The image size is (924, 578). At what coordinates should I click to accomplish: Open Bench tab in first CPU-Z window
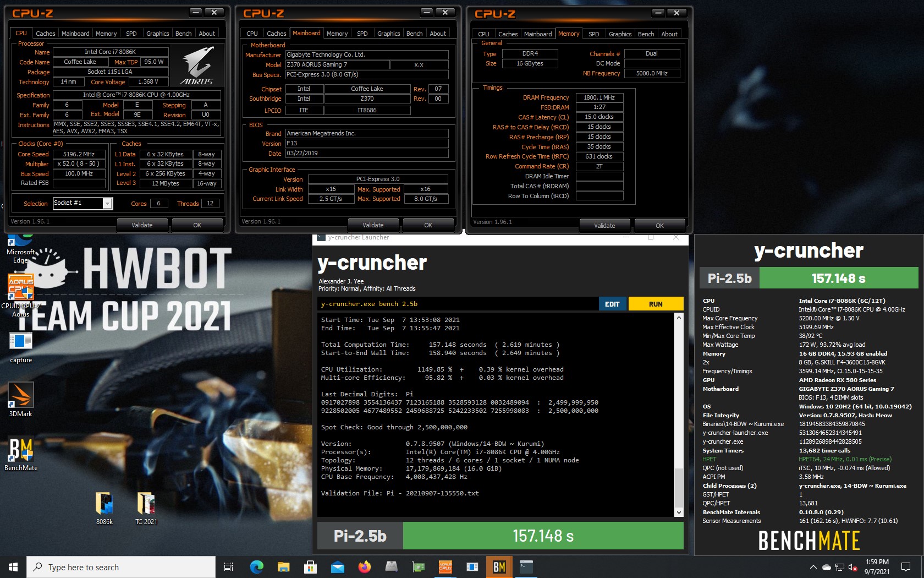click(183, 34)
